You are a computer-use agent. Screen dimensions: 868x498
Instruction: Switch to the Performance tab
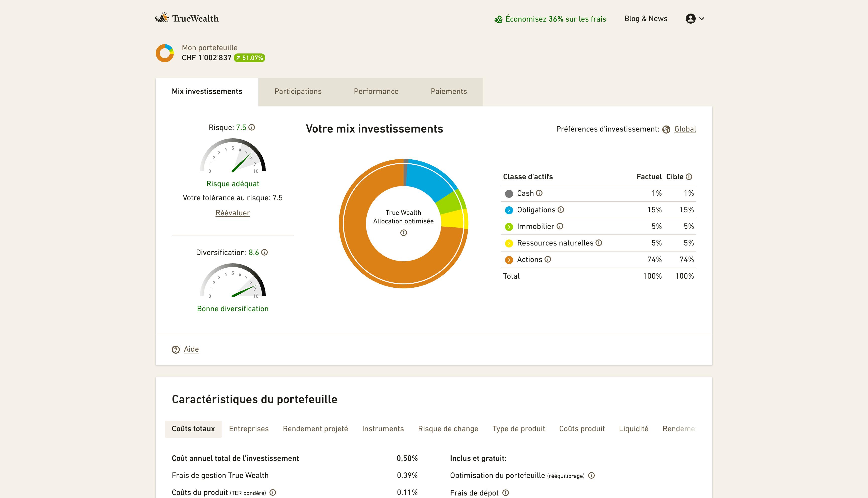tap(376, 91)
